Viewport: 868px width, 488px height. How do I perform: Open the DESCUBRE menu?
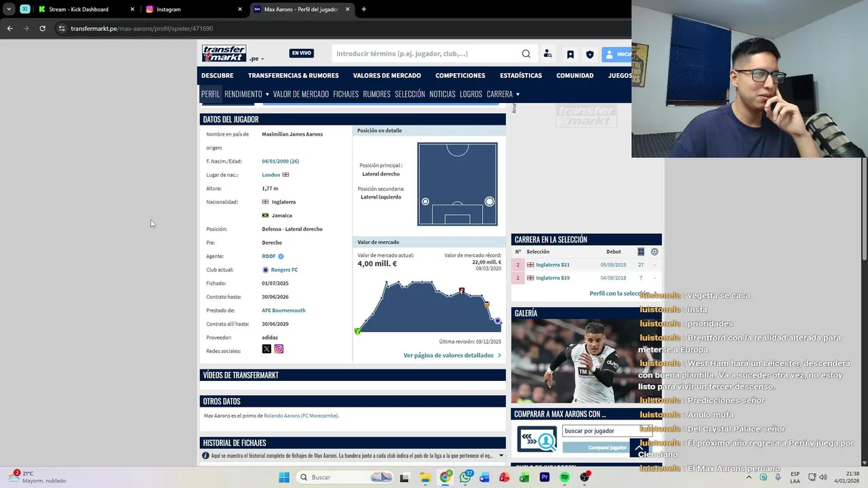(217, 75)
